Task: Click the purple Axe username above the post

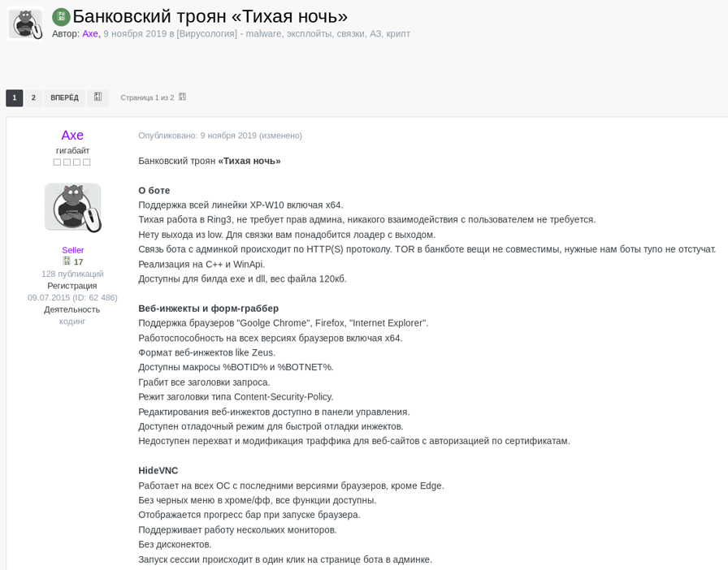Action: tap(72, 135)
